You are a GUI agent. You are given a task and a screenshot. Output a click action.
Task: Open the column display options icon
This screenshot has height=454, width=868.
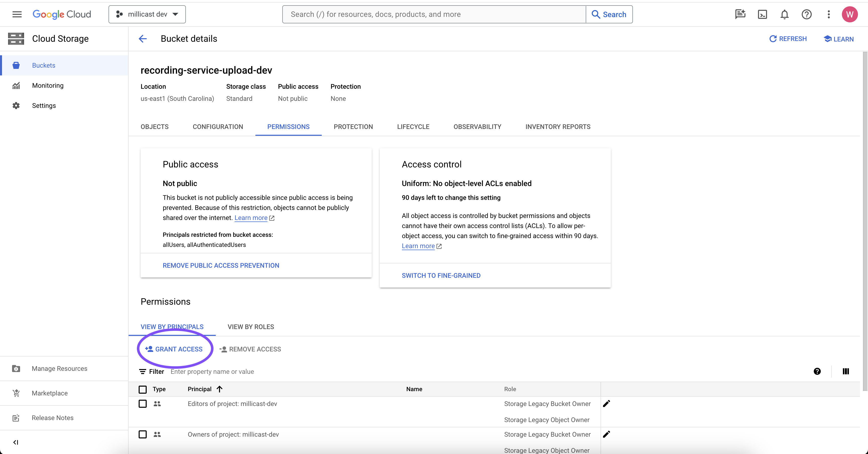[x=845, y=371]
